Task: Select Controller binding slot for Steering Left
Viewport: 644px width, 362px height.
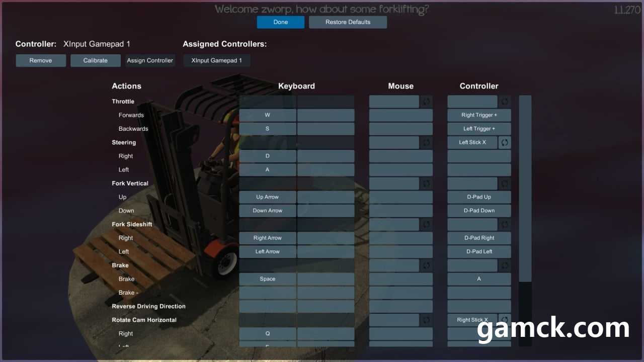Action: click(x=479, y=169)
